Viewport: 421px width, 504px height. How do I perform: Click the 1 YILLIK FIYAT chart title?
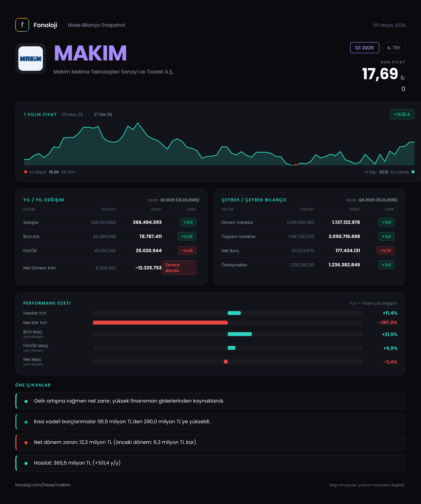coord(40,114)
